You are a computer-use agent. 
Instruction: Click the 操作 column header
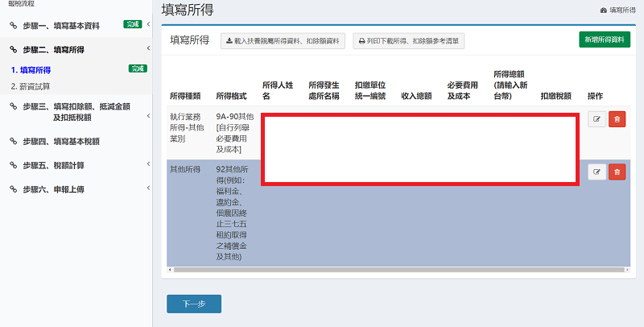595,96
